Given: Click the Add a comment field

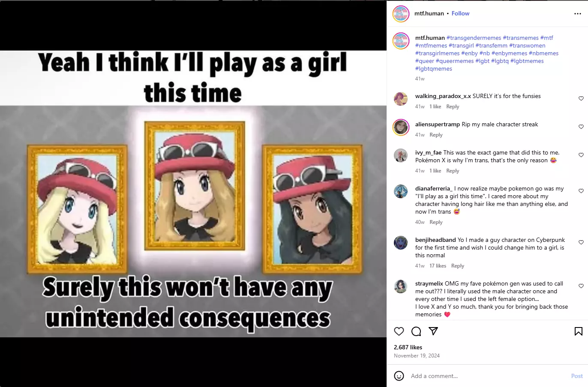Looking at the screenshot, I should (489, 376).
